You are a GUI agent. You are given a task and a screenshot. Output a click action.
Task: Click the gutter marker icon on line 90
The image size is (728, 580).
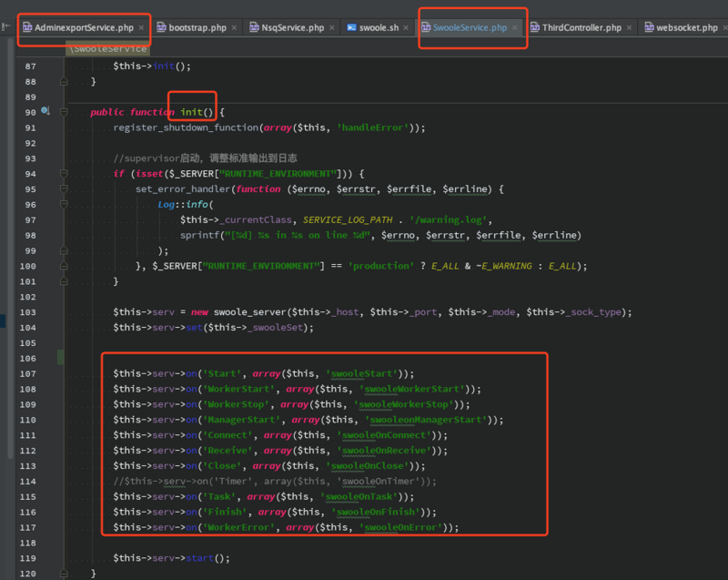pos(45,111)
